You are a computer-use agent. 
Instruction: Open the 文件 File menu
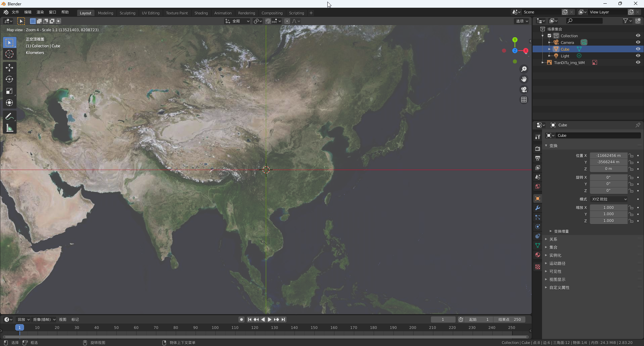[x=15, y=12]
